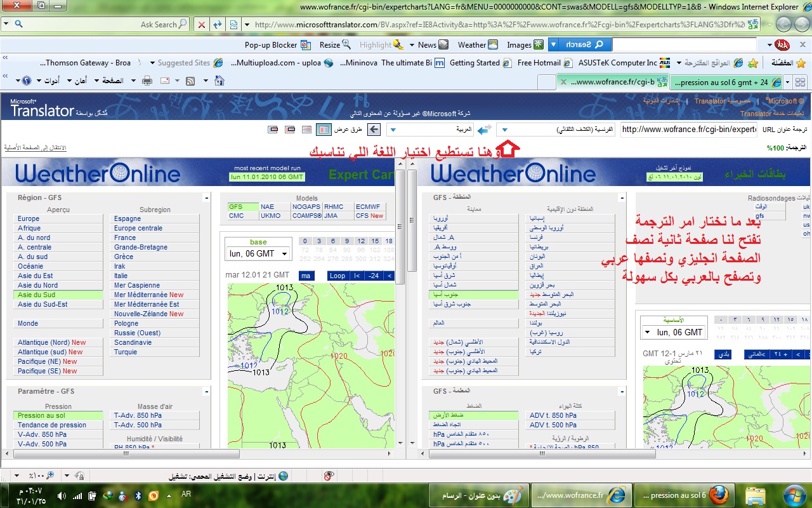Click the Firefox taskbar button
The width and height of the screenshot is (812, 508).
point(683,495)
